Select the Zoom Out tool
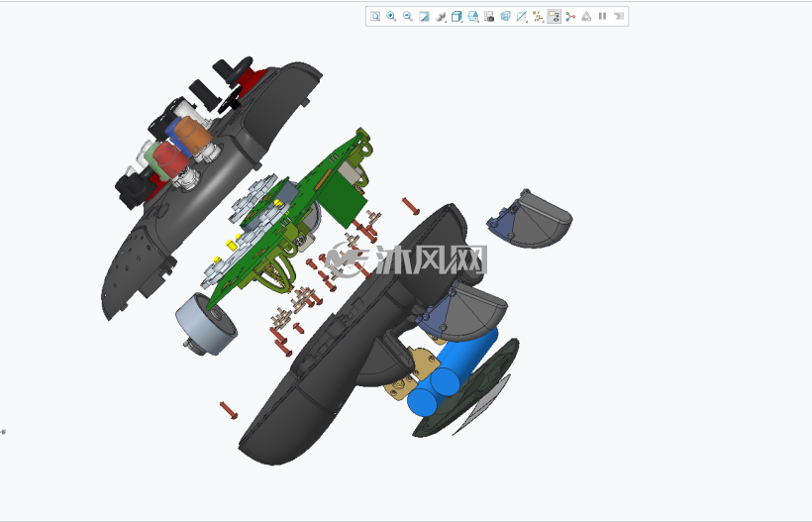812x522 pixels. [408, 17]
